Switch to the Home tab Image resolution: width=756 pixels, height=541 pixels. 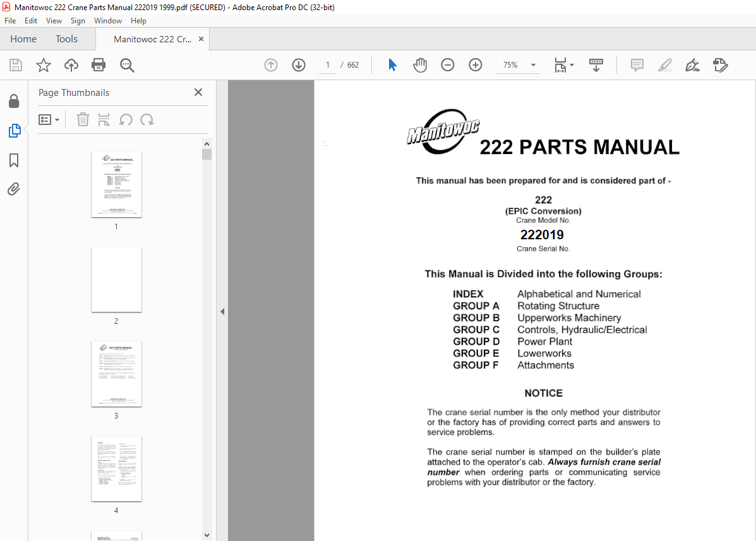pyautogui.click(x=23, y=39)
